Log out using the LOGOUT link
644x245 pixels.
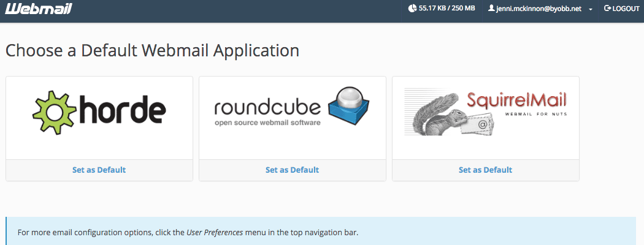(x=622, y=9)
